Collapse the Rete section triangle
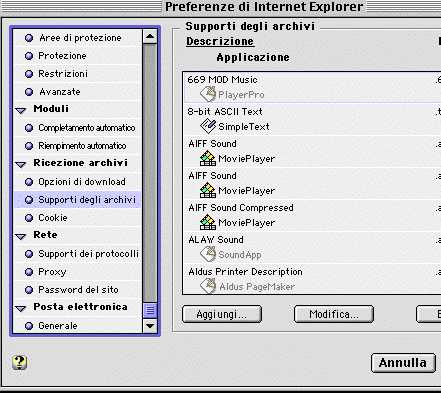 pos(21,237)
